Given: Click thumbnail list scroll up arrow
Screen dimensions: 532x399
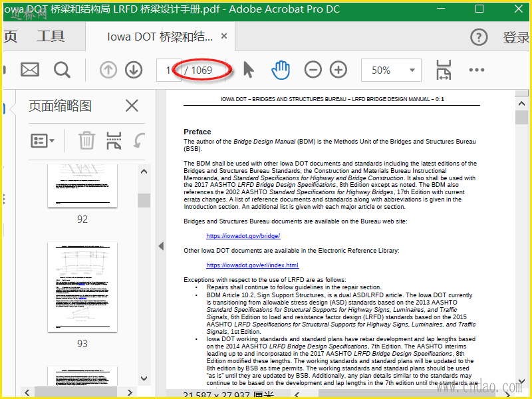Looking at the screenshot, I should 144,172.
